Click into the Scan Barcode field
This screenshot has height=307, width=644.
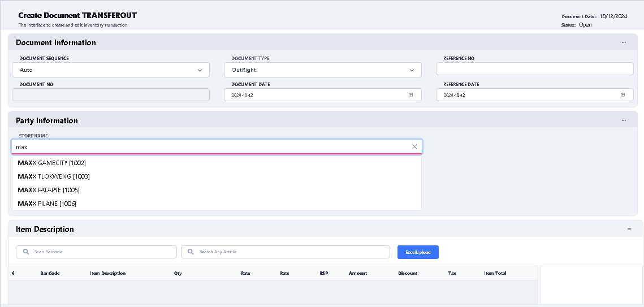pyautogui.click(x=102, y=252)
